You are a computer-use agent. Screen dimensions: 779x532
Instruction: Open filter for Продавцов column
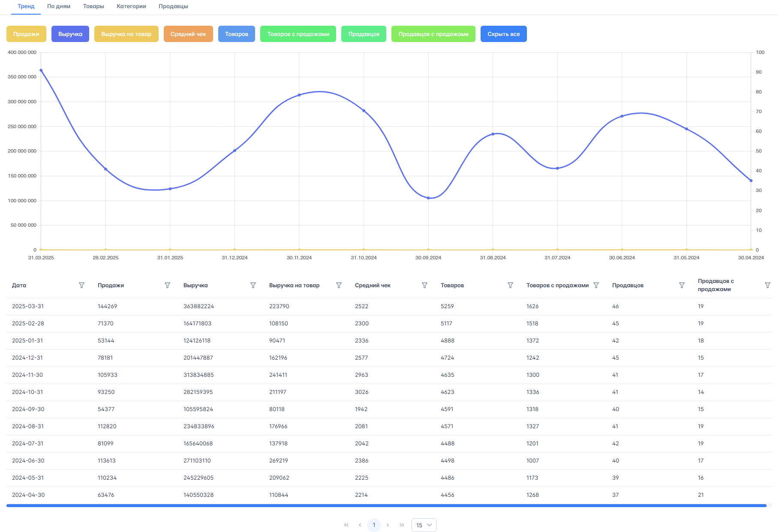coord(682,286)
